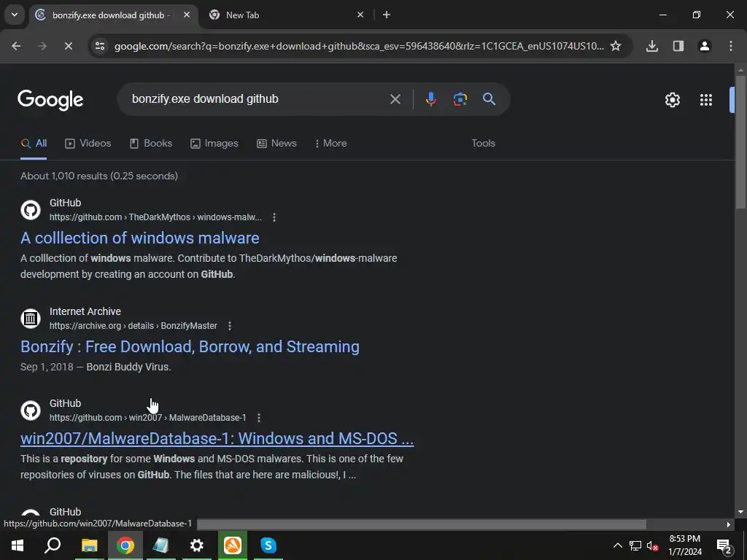Open the Chrome profile icon
The width and height of the screenshot is (747, 560).
point(705,46)
